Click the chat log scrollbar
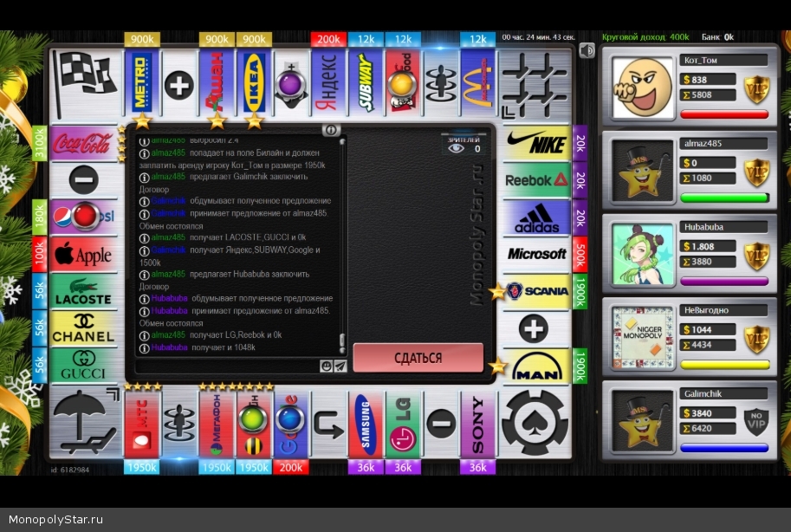This screenshot has height=532, width=791. pos(342,245)
